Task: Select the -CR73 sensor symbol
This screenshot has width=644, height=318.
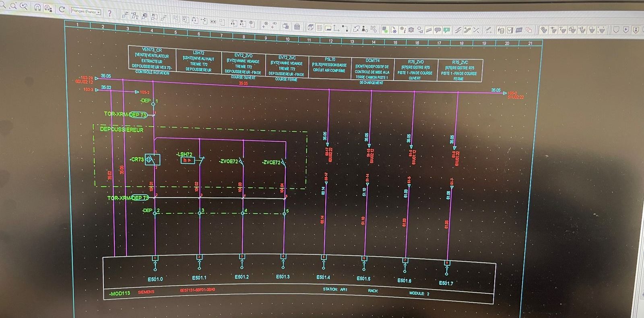Action: (x=152, y=160)
